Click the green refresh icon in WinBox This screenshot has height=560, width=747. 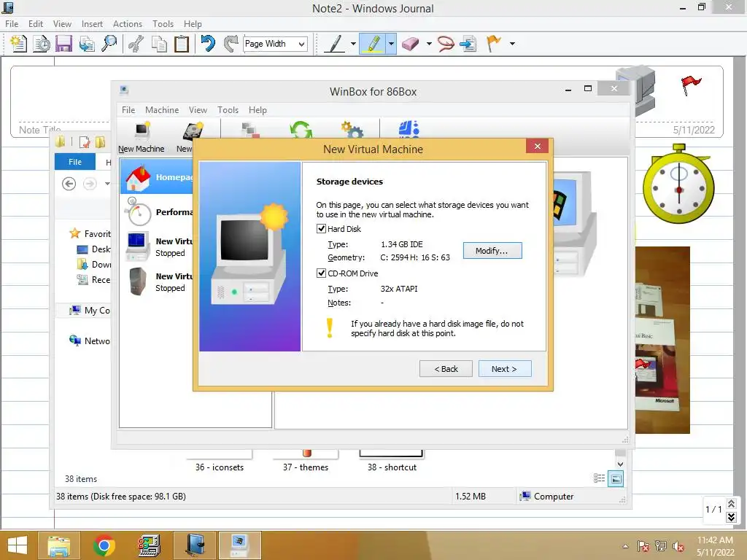(301, 131)
